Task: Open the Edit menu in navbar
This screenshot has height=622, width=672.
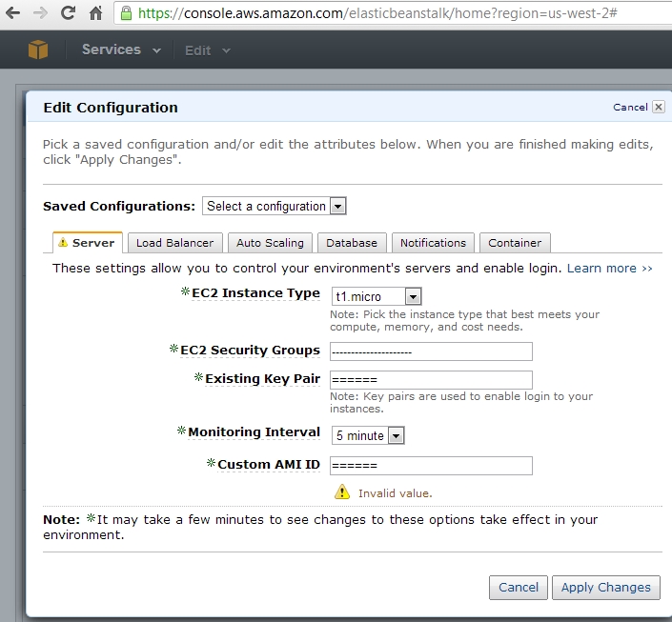Action: pyautogui.click(x=208, y=50)
